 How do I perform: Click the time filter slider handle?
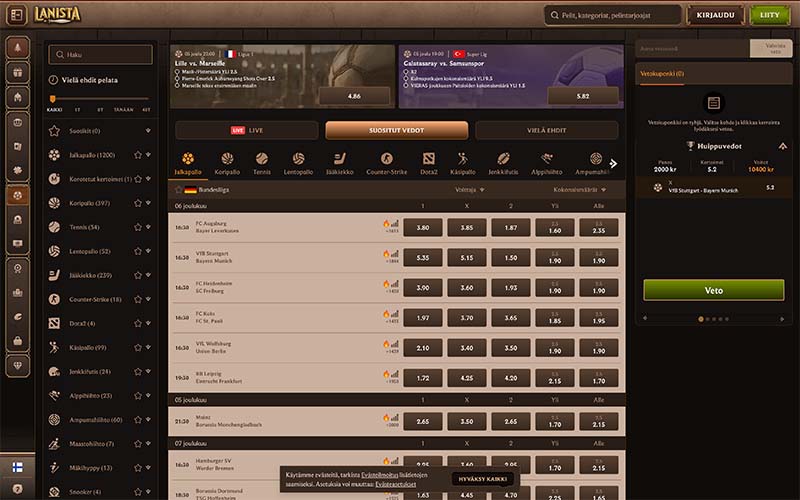pos(52,99)
